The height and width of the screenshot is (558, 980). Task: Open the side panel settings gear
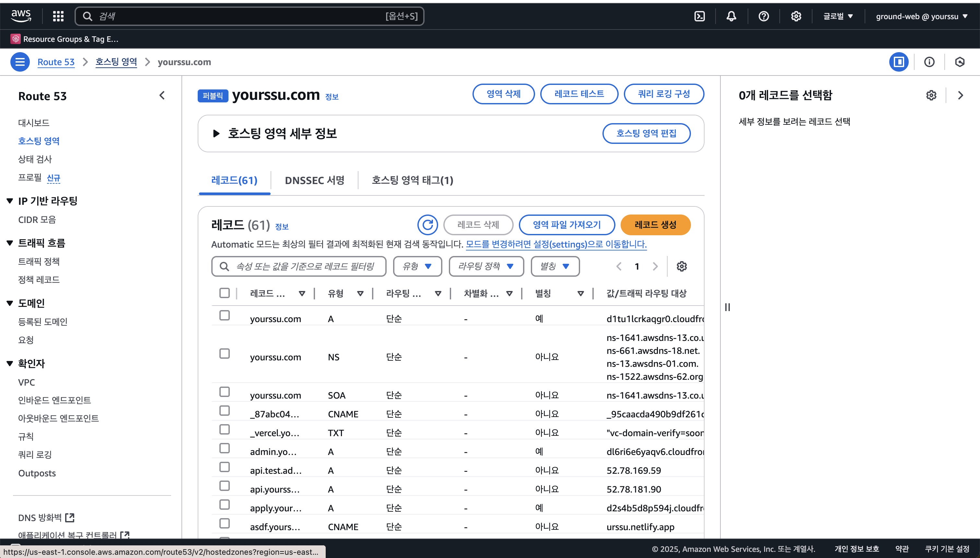pos(931,95)
